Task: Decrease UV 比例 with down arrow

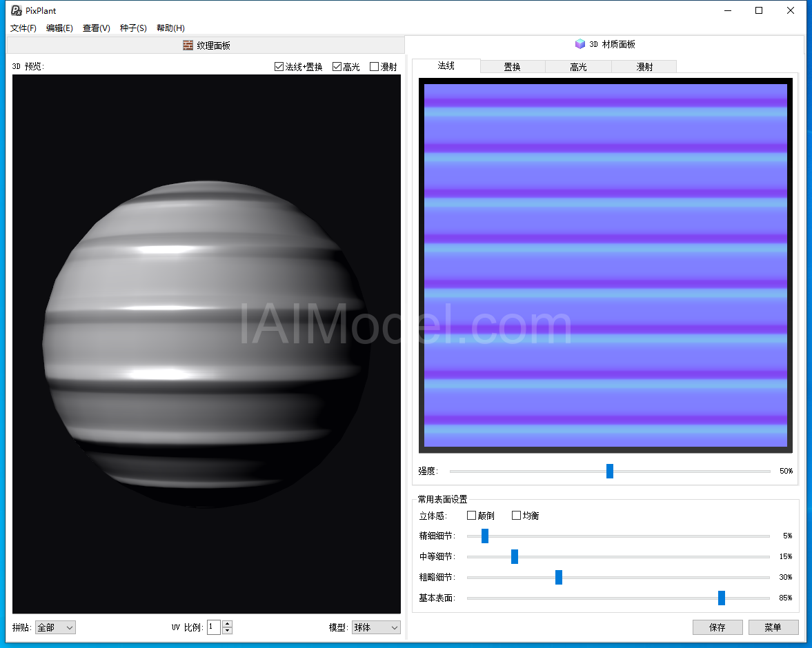Action: click(x=227, y=631)
